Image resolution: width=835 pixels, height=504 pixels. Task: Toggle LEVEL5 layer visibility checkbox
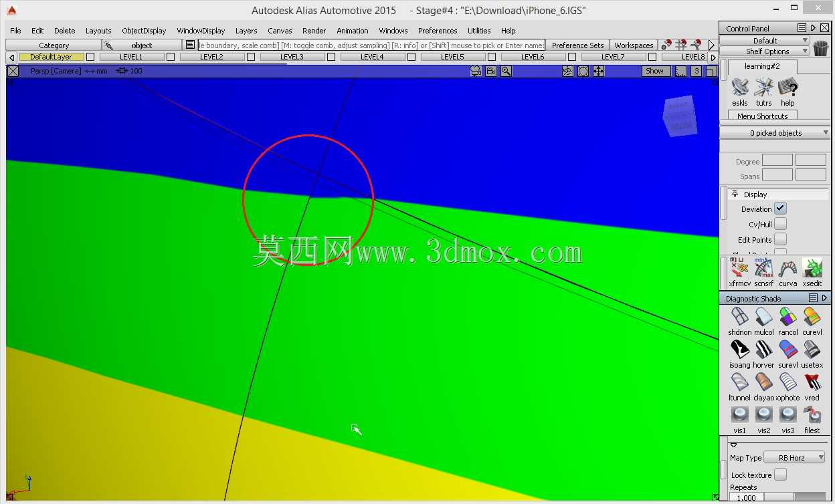pyautogui.click(x=492, y=57)
